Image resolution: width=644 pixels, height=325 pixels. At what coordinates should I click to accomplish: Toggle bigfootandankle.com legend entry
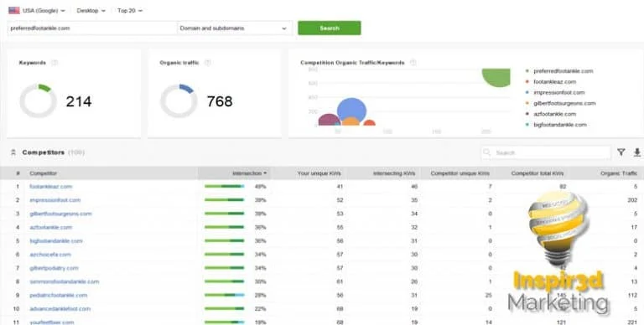point(556,124)
